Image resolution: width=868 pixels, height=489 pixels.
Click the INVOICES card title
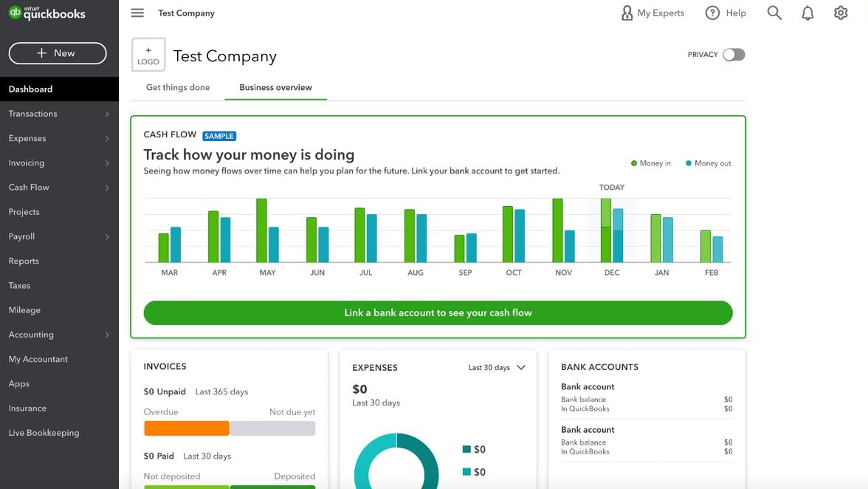point(165,366)
